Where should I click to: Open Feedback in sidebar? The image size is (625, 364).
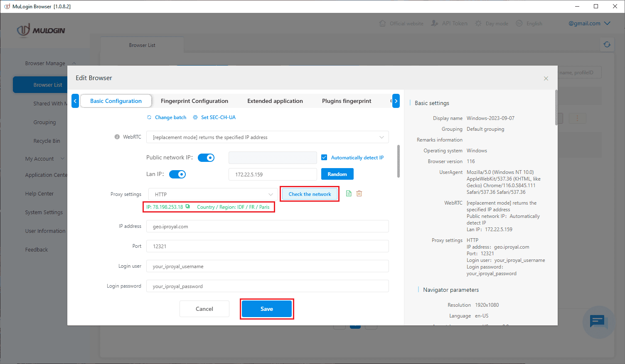coord(37,249)
